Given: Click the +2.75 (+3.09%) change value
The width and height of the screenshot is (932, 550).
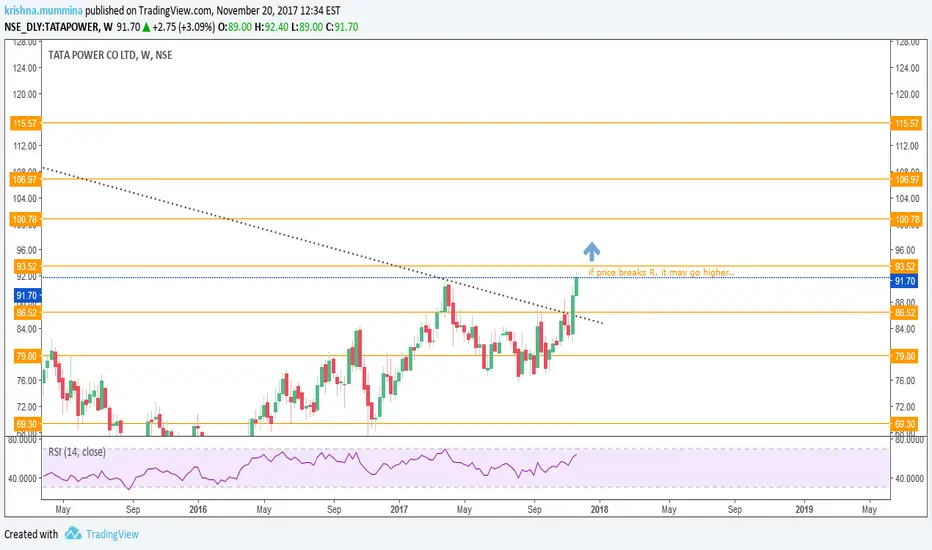Looking at the screenshot, I should (x=184, y=27).
